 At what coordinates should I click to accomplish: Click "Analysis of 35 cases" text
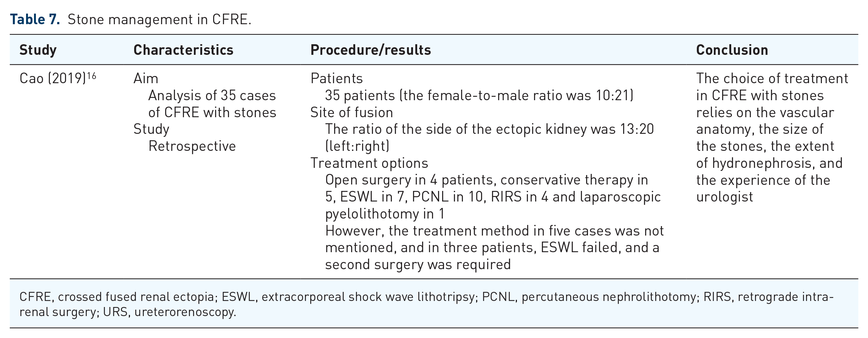[212, 96]
